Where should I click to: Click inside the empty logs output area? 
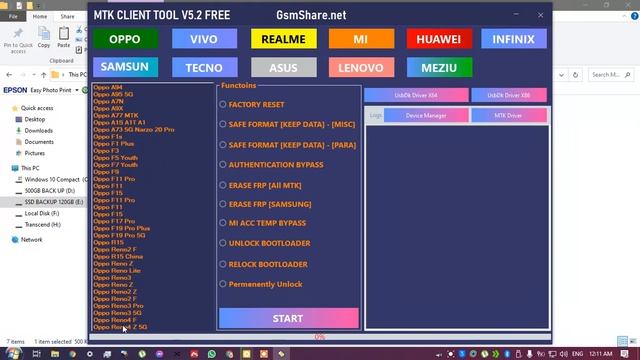pyautogui.click(x=457, y=227)
